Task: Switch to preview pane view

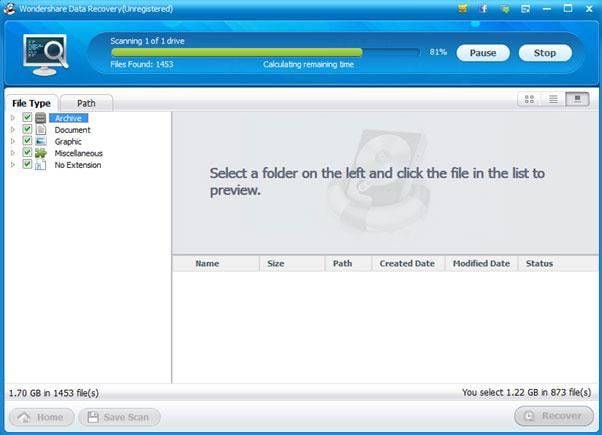Action: coord(577,99)
